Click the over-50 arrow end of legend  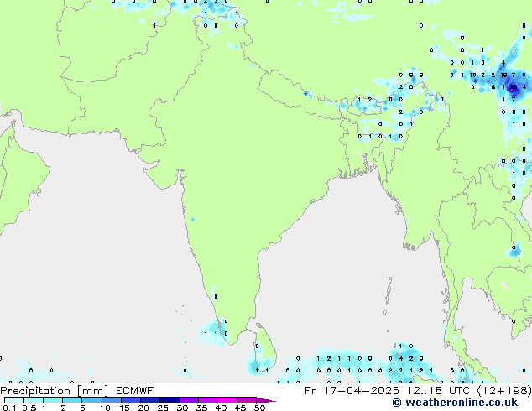point(266,401)
